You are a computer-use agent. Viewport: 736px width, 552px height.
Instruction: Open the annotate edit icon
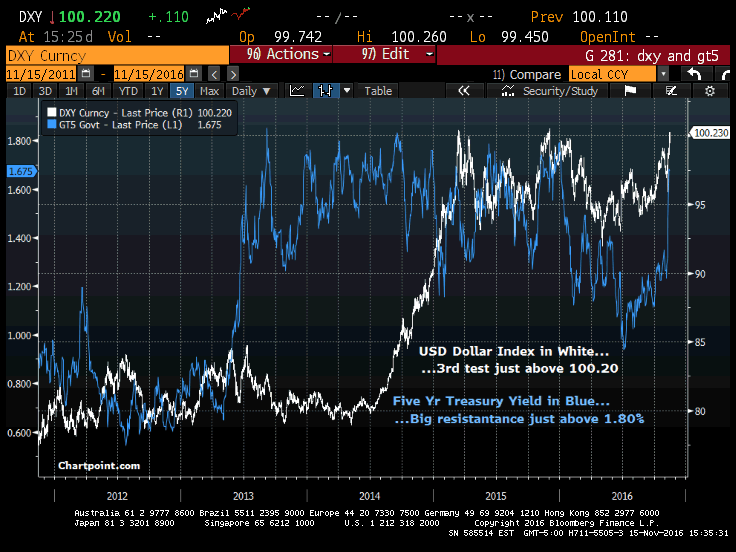[669, 91]
